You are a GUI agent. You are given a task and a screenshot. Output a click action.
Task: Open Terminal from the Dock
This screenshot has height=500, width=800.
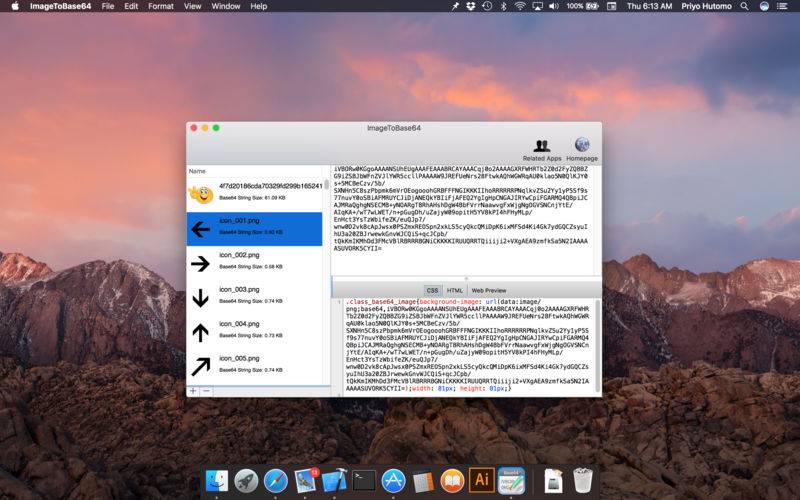pyautogui.click(x=364, y=481)
